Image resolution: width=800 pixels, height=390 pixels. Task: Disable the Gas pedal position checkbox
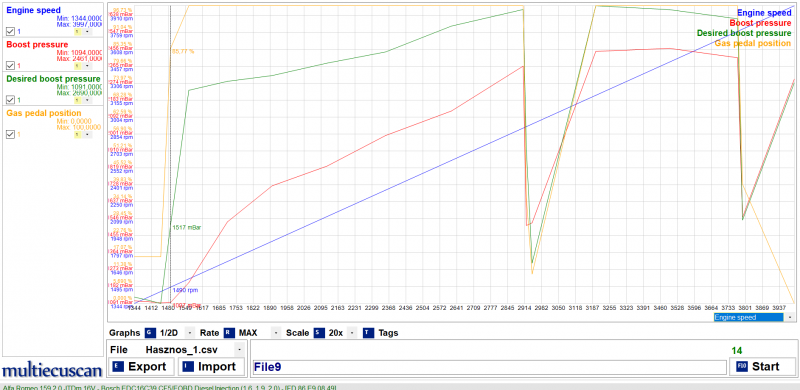click(10, 134)
